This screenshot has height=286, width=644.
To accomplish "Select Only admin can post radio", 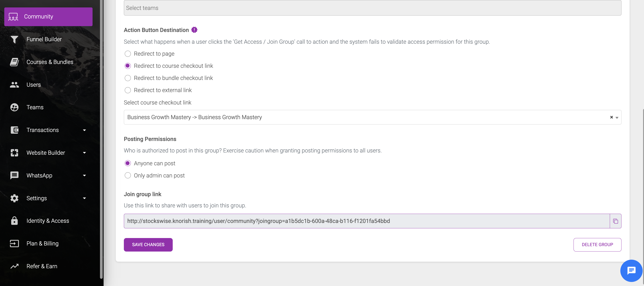I will 127,175.
